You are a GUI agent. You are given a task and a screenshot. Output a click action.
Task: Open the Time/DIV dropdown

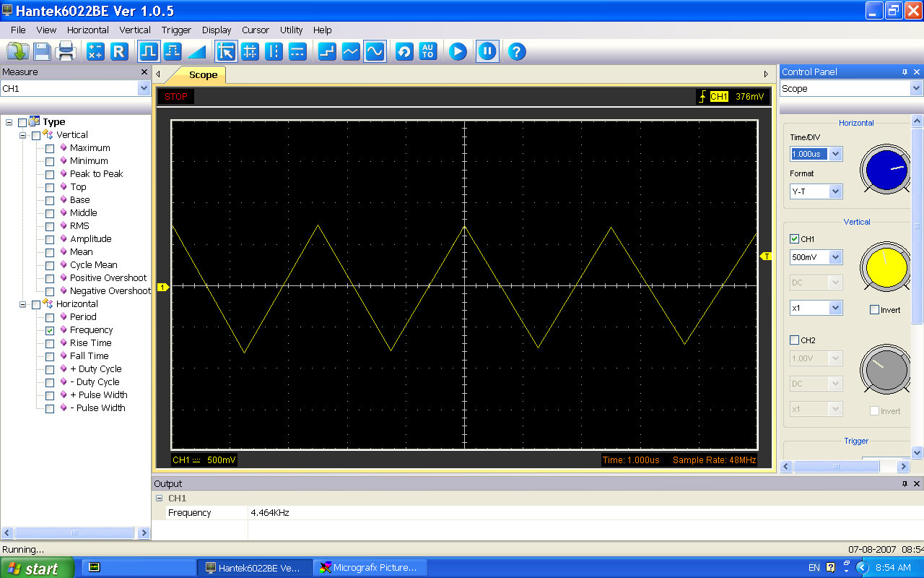click(x=835, y=154)
